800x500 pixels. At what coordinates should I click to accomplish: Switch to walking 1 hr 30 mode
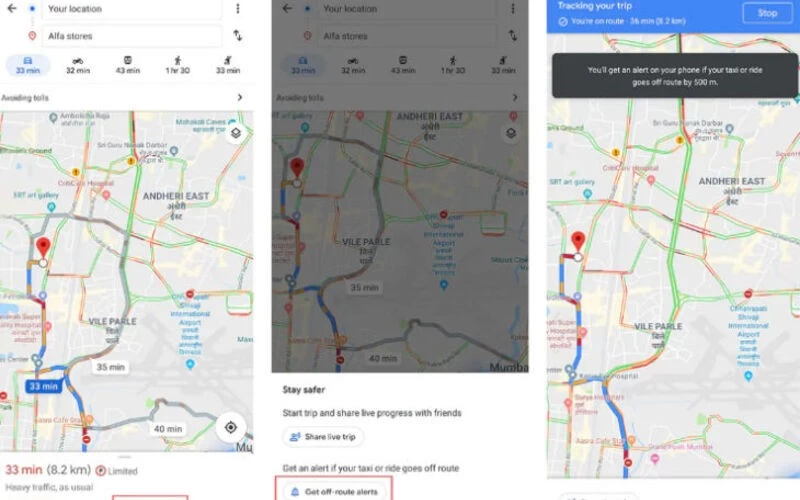[x=178, y=65]
